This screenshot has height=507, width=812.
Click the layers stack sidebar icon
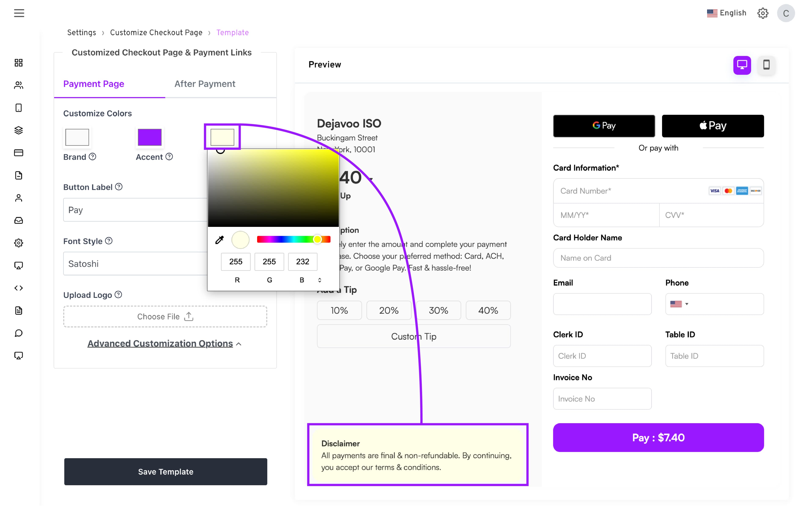click(19, 130)
